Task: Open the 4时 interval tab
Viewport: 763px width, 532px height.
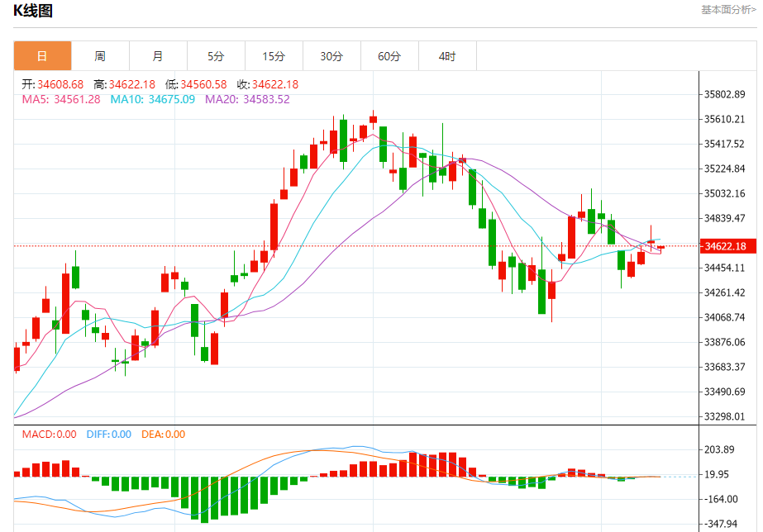Action: coord(448,56)
